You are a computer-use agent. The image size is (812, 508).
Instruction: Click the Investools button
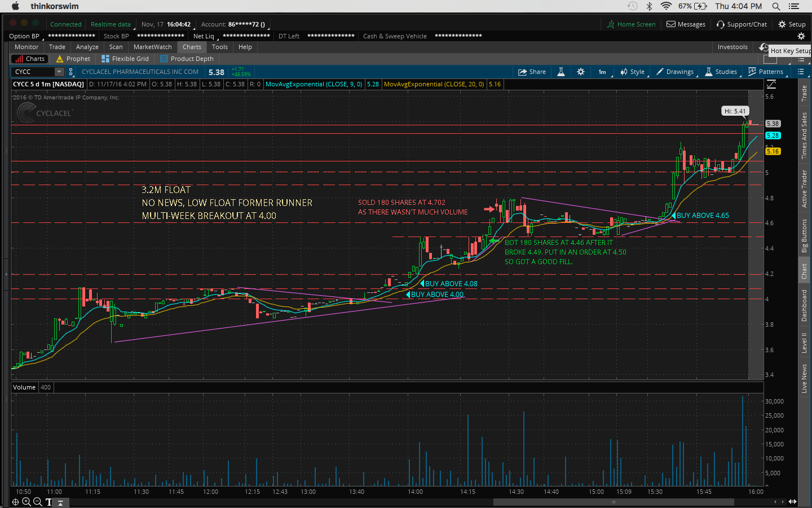732,47
